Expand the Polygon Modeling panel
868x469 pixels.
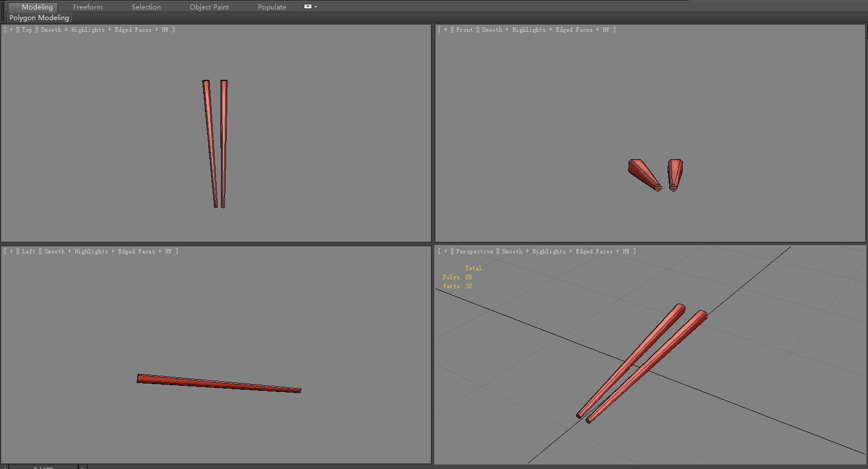point(39,18)
